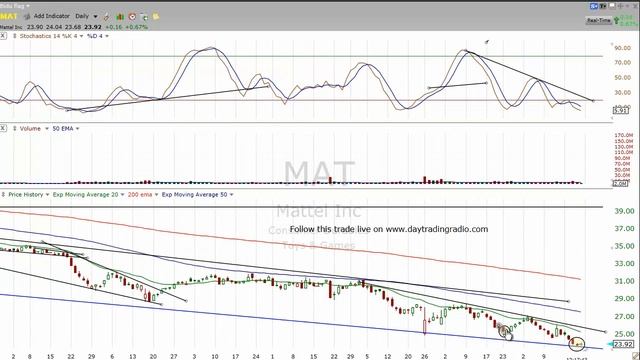Click the 39.00 price axis label
The width and height of the screenshot is (640, 360).
[x=624, y=211]
